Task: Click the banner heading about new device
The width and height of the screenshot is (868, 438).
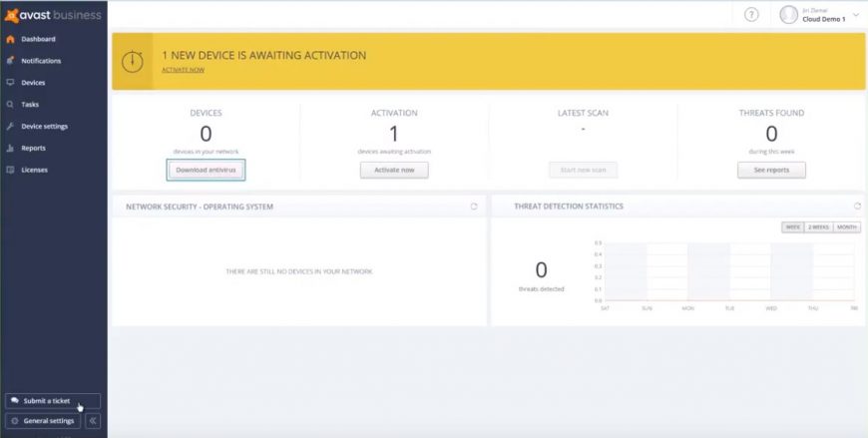Action: click(x=264, y=55)
